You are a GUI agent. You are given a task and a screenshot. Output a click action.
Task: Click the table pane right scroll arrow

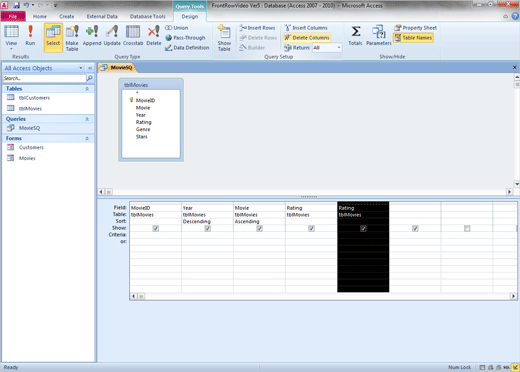(x=509, y=192)
